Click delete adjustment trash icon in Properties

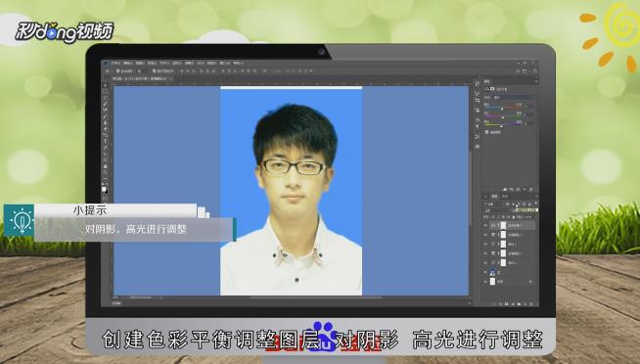[x=530, y=190]
